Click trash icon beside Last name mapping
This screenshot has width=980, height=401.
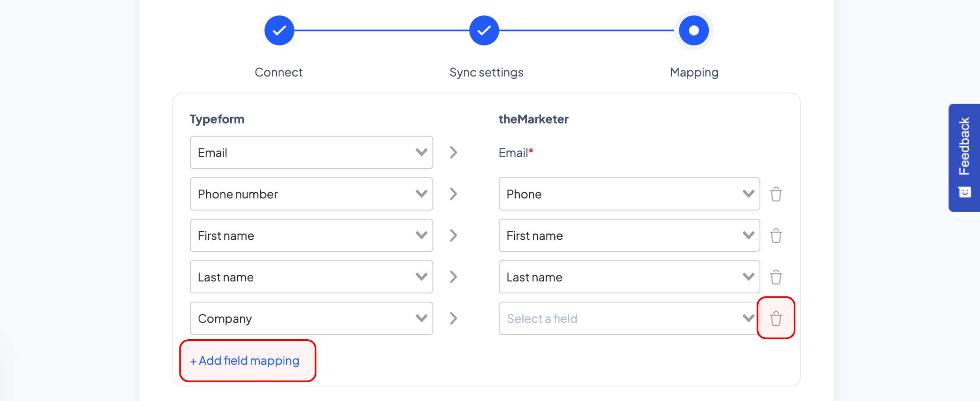(x=776, y=277)
